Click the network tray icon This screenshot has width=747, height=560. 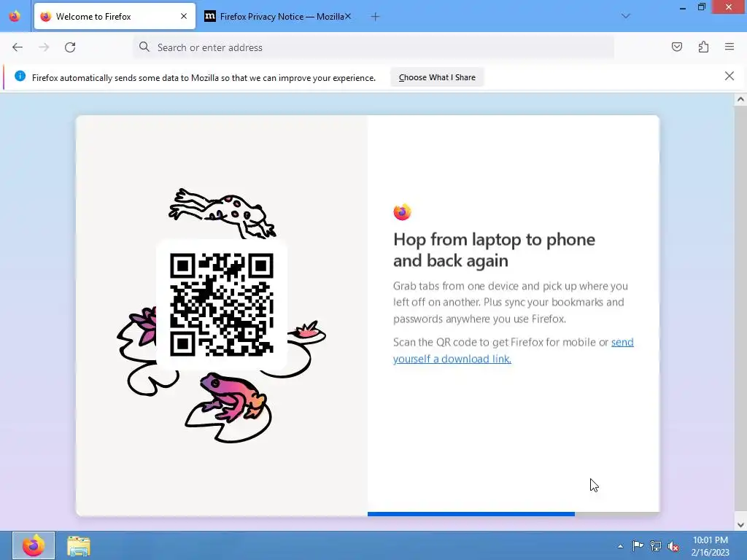[656, 546]
